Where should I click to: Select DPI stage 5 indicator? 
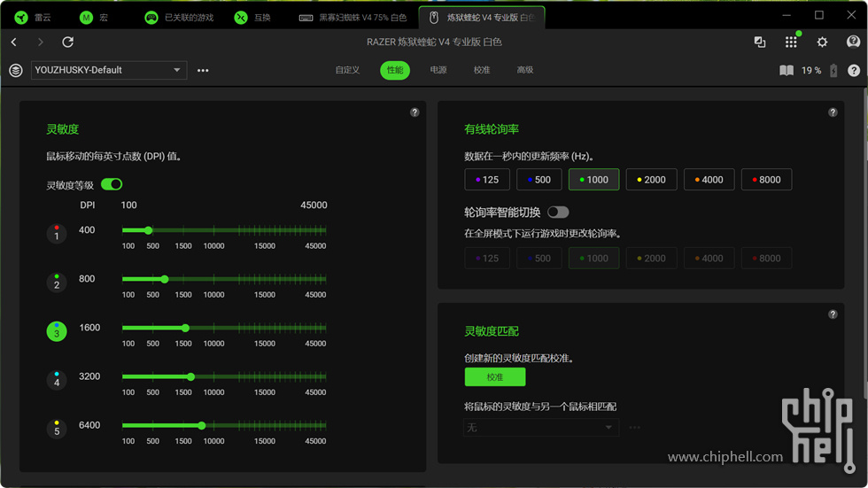click(x=57, y=429)
